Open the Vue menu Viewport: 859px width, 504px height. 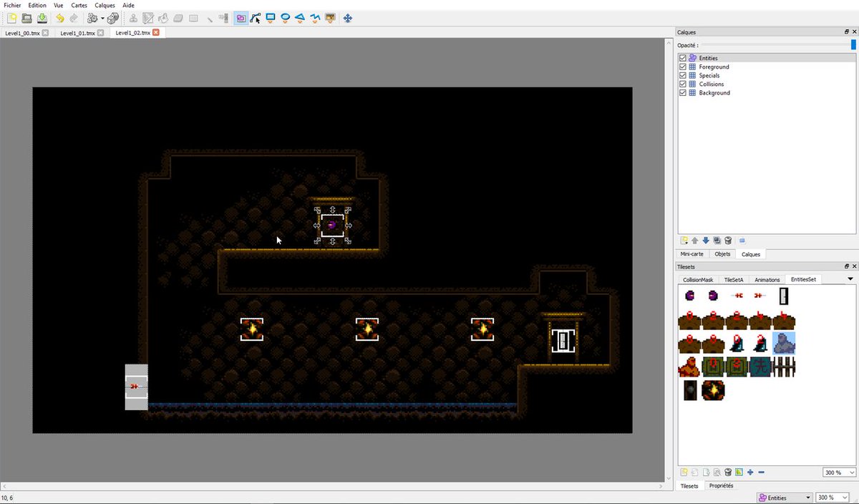click(59, 5)
